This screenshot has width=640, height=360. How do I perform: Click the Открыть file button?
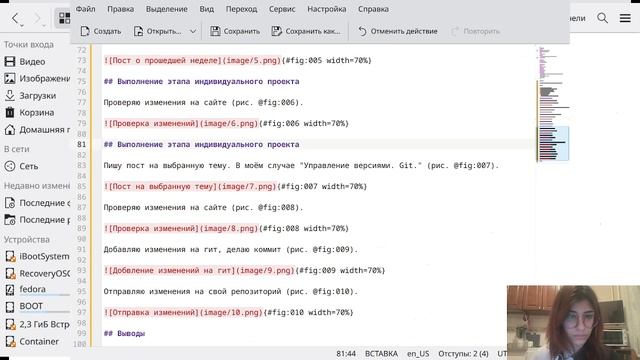click(x=158, y=31)
